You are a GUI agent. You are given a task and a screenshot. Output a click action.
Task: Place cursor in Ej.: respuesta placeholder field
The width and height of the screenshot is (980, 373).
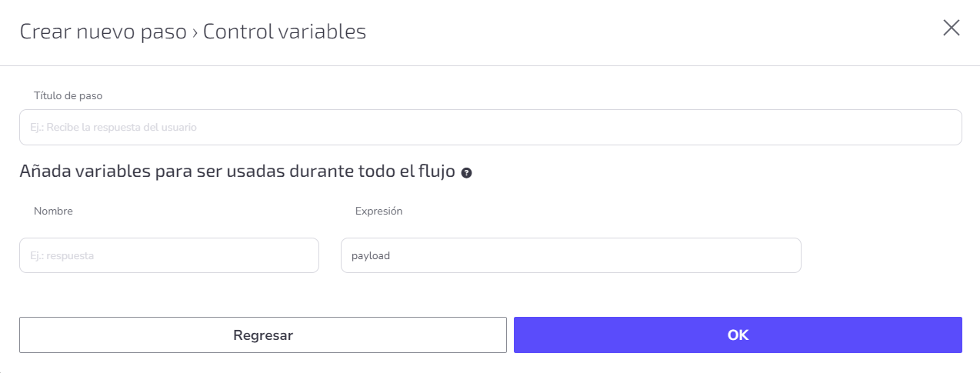[x=169, y=255]
